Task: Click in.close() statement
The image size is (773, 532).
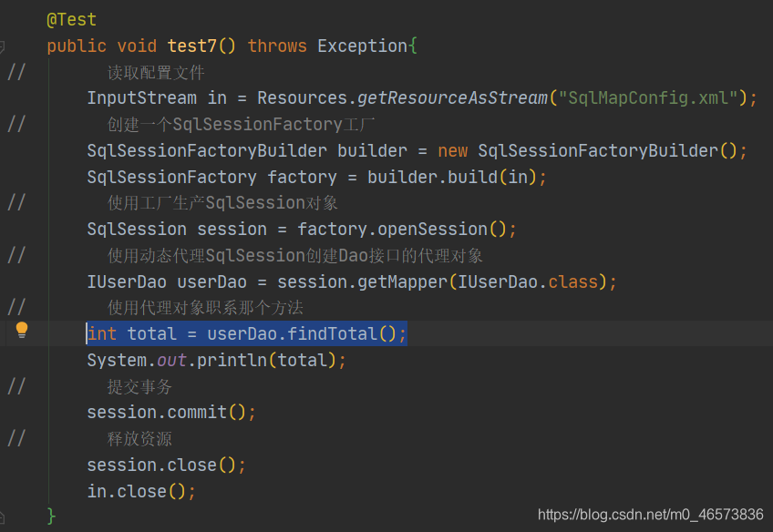Action: tap(141, 491)
